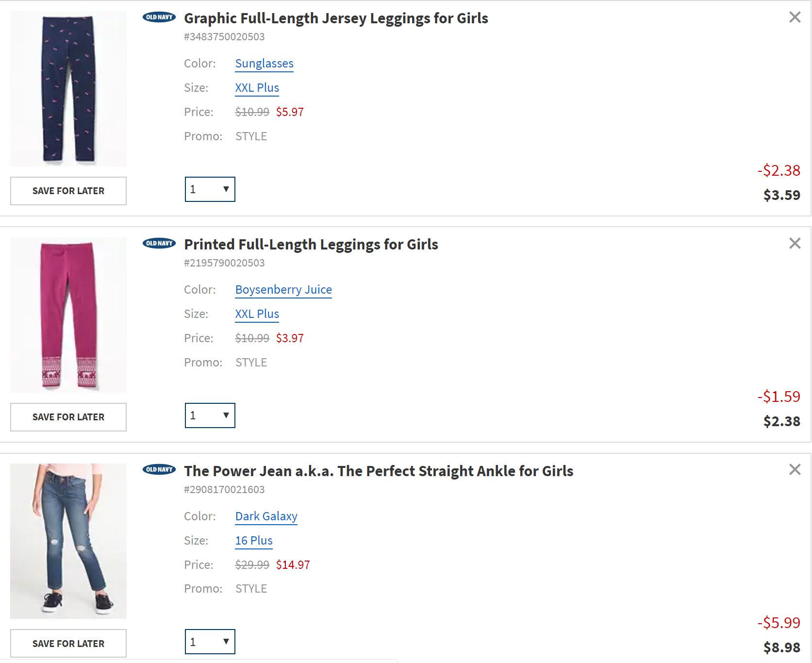Screen dimensions: 812x663
Task: Click Old Navy logo beside The Power Jean
Action: point(159,469)
